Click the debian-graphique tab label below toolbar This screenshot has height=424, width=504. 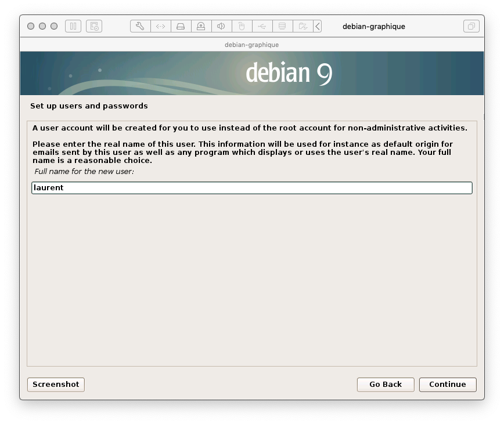click(x=251, y=45)
